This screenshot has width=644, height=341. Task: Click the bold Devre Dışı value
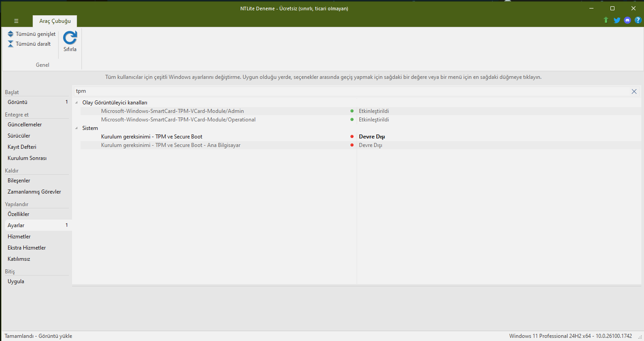(372, 137)
